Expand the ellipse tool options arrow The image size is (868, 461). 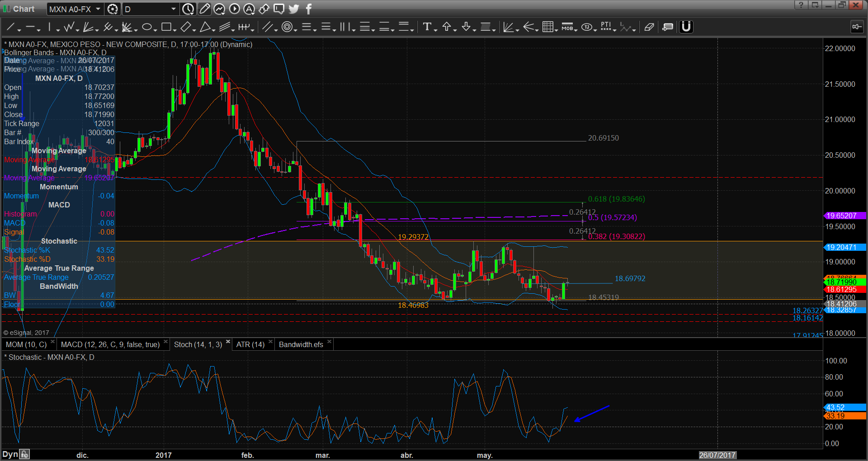[155, 30]
